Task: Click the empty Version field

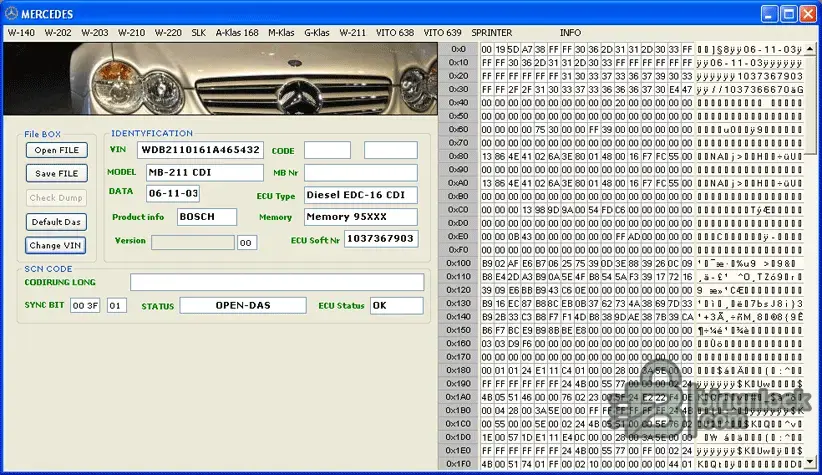Action: 193,242
